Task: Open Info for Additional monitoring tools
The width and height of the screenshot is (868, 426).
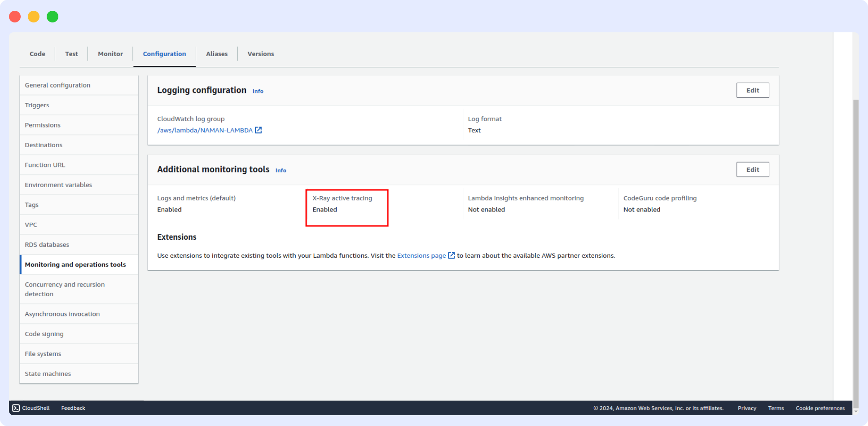Action: point(281,171)
